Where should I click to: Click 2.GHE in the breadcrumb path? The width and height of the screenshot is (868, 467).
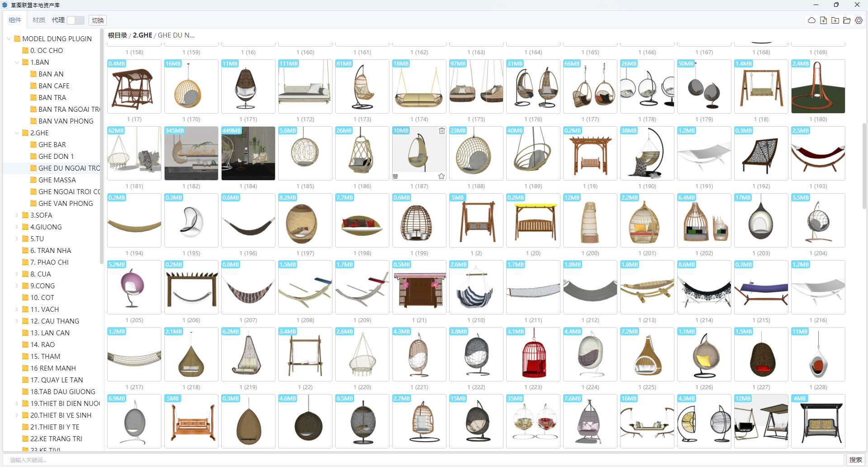[142, 35]
